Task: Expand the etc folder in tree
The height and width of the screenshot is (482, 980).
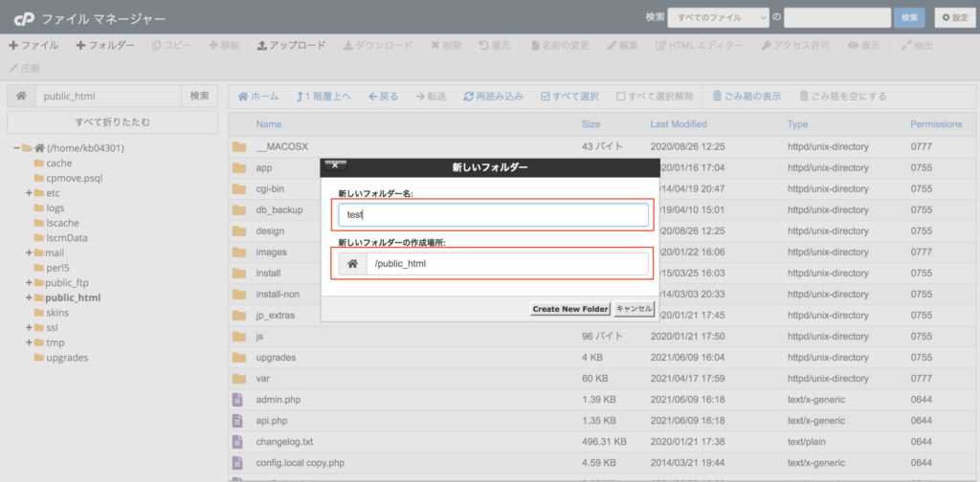Action: pyautogui.click(x=29, y=193)
